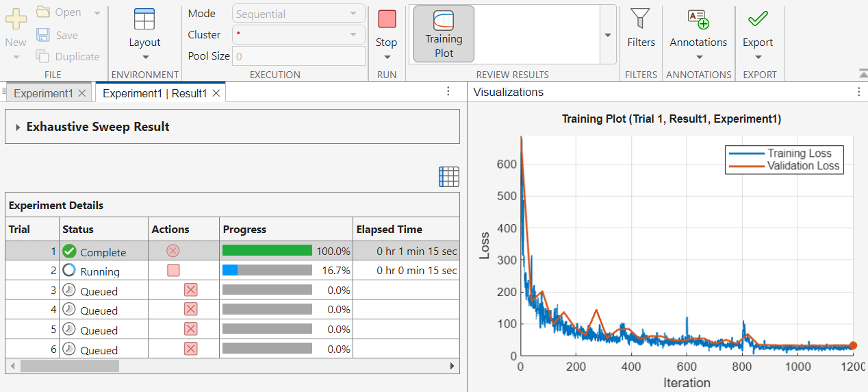The height and width of the screenshot is (392, 868).
Task: Click the show/hide table columns icon
Action: point(448,177)
